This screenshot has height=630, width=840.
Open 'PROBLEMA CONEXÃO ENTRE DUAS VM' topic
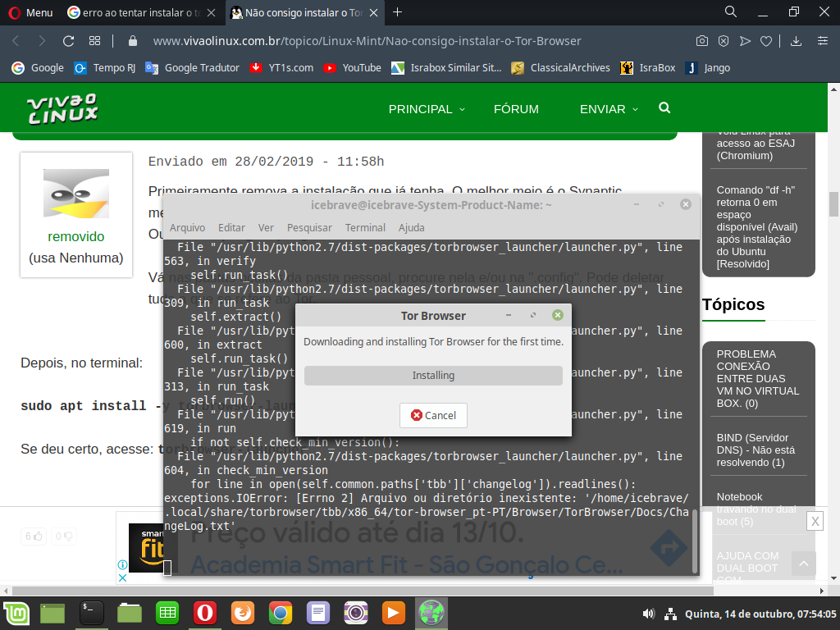pos(758,379)
